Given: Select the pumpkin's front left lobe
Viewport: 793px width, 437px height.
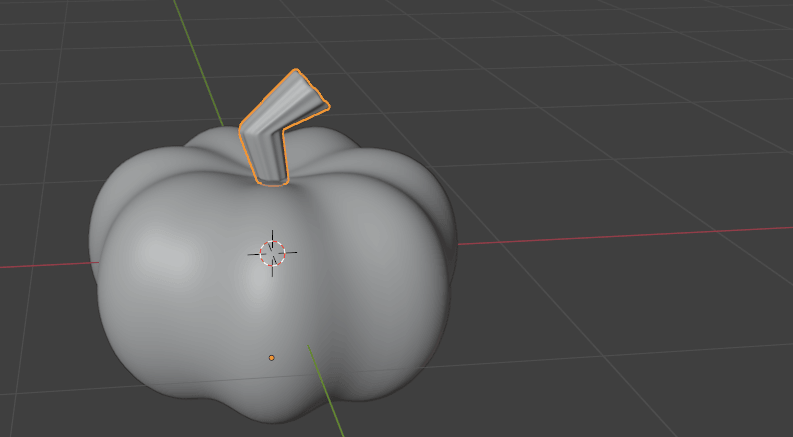Looking at the screenshot, I should pyautogui.click(x=175, y=290).
